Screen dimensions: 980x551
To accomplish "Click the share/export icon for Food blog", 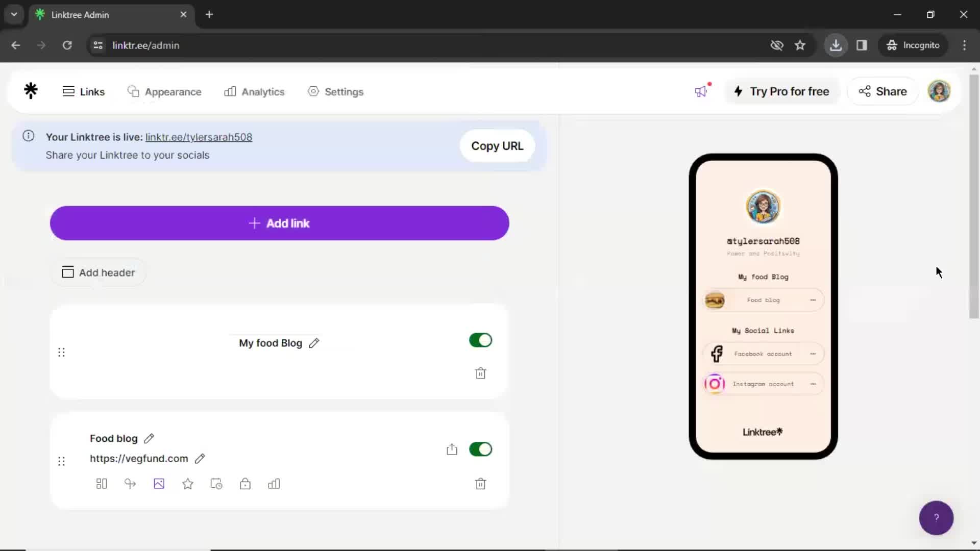I will point(452,449).
